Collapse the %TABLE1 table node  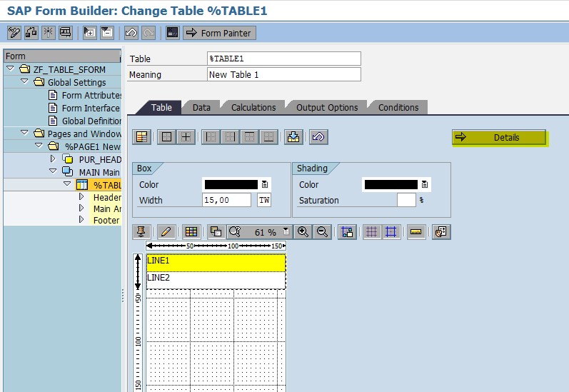(67, 184)
